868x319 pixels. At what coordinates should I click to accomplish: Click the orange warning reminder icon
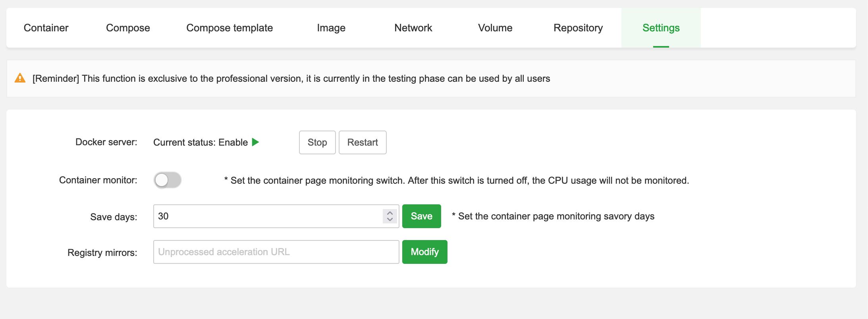tap(20, 78)
